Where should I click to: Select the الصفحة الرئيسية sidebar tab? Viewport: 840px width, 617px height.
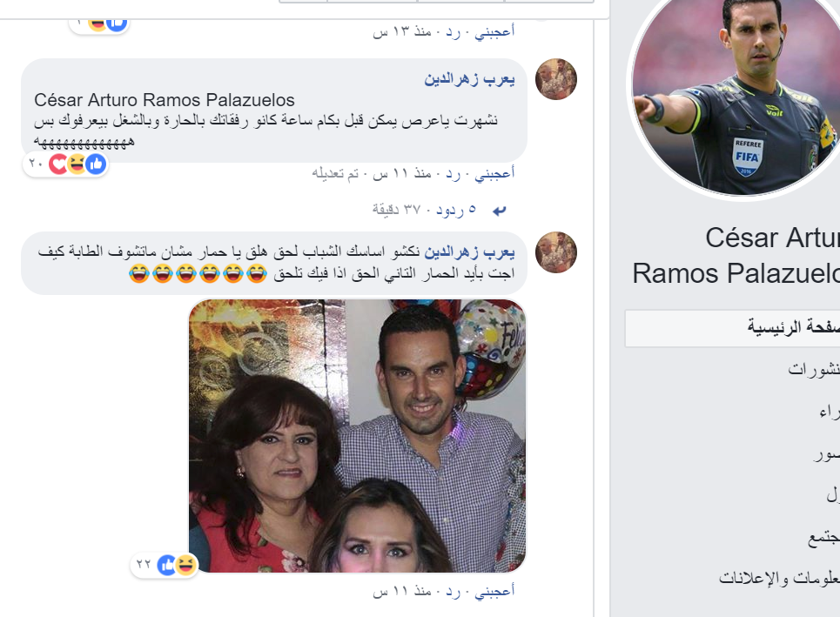pos(732,328)
